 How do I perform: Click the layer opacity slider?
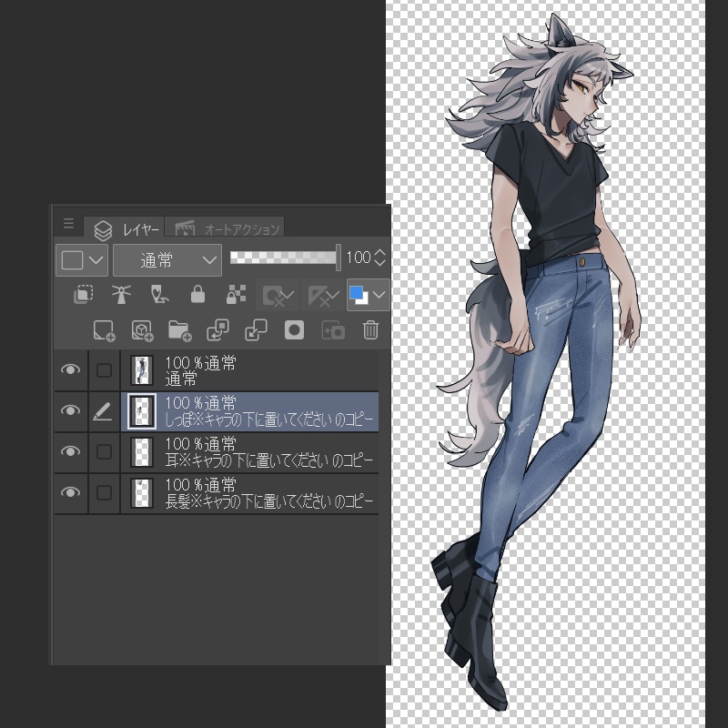coord(285,258)
